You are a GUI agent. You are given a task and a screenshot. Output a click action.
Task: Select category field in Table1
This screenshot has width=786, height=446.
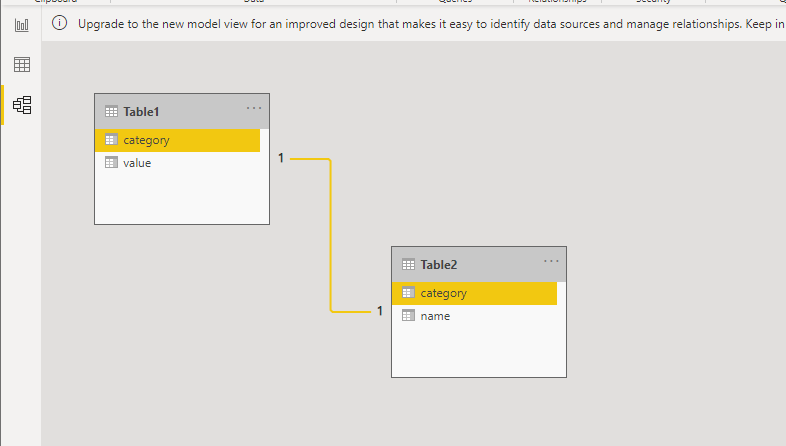point(177,140)
